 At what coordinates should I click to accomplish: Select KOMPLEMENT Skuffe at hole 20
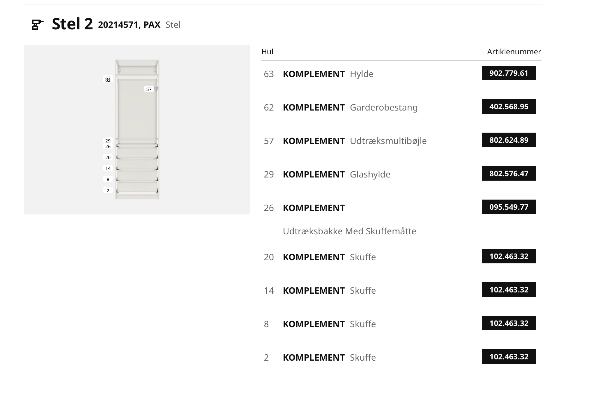[329, 257]
